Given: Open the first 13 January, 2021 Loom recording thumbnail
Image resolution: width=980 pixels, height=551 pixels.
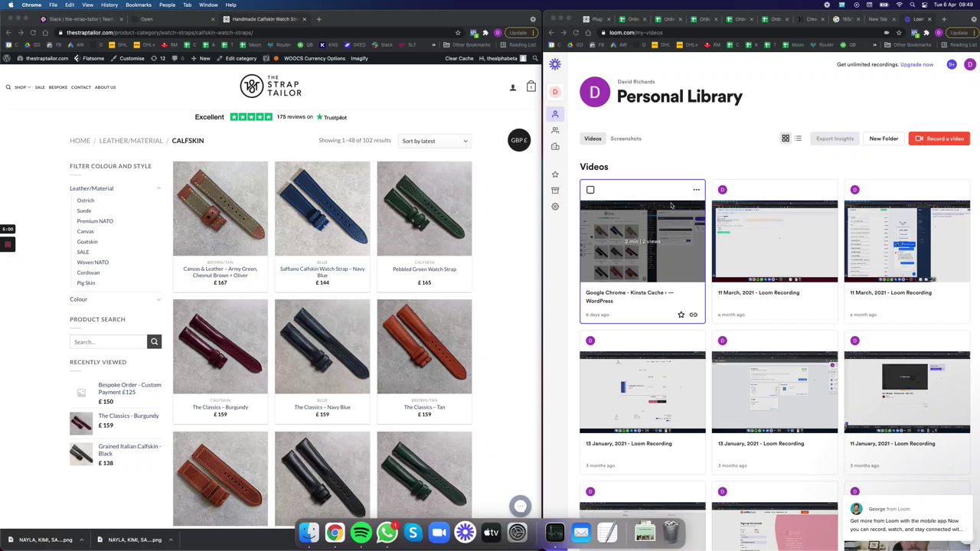Looking at the screenshot, I should (642, 392).
